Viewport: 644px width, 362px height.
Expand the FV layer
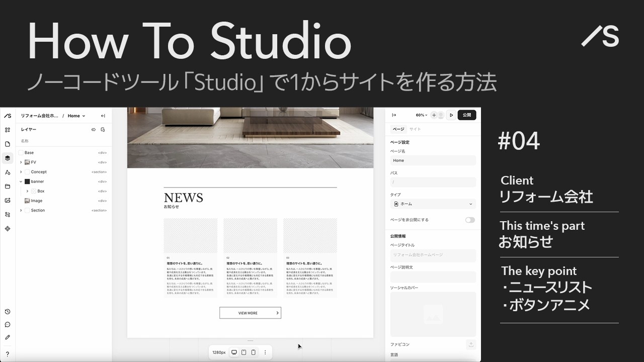pyautogui.click(x=21, y=162)
